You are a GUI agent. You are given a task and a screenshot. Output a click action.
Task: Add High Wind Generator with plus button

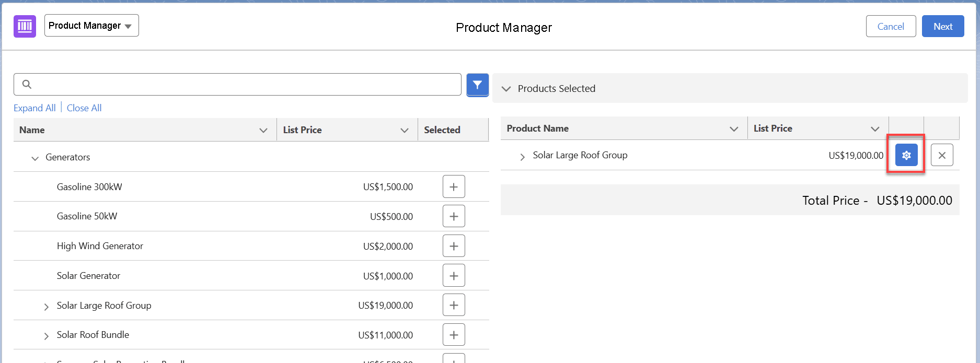pos(453,246)
